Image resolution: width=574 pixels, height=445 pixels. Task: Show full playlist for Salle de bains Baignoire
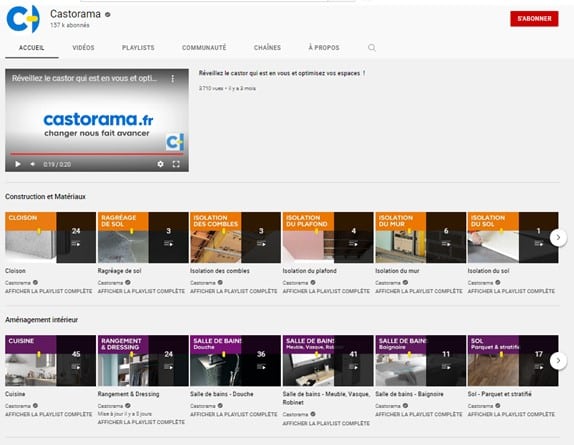(x=419, y=414)
